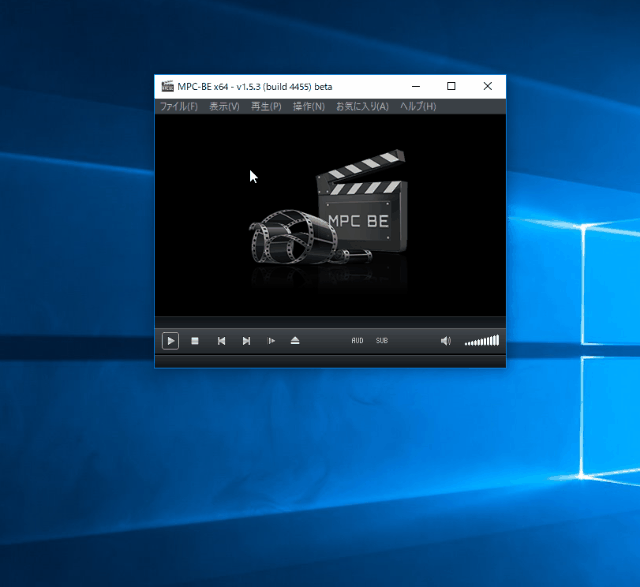Close the MPC-BE window

(487, 86)
